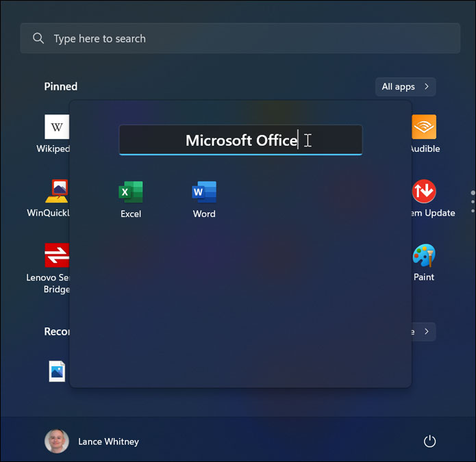476x462 pixels.
Task: Open the WinQuickLook pinned app
Action: point(57,191)
